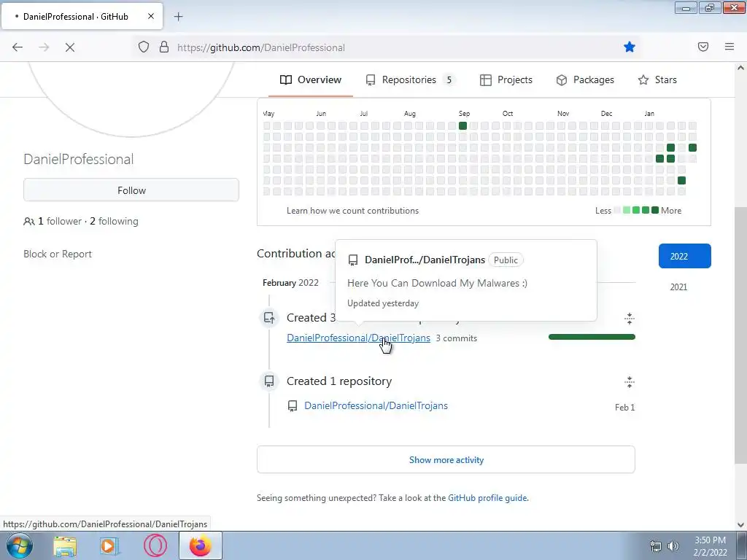Screen dimensions: 747x560
Task: Click the green commits progress bar
Action: (592, 337)
